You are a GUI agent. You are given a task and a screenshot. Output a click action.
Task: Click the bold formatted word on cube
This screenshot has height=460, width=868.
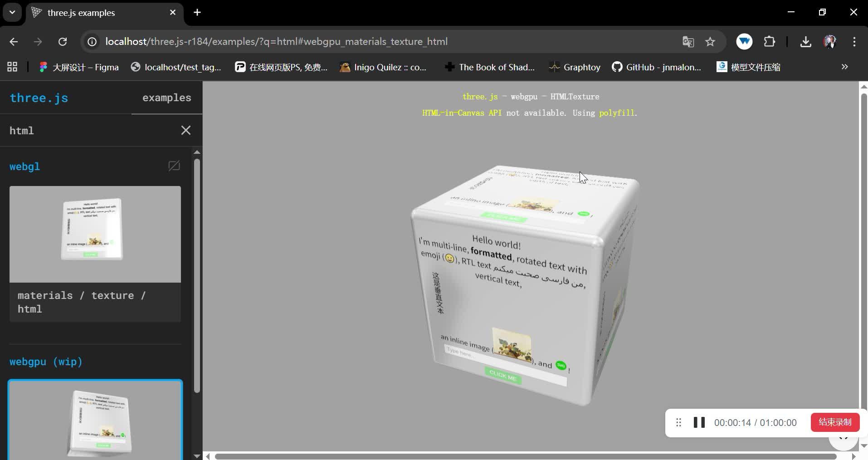pyautogui.click(x=491, y=254)
